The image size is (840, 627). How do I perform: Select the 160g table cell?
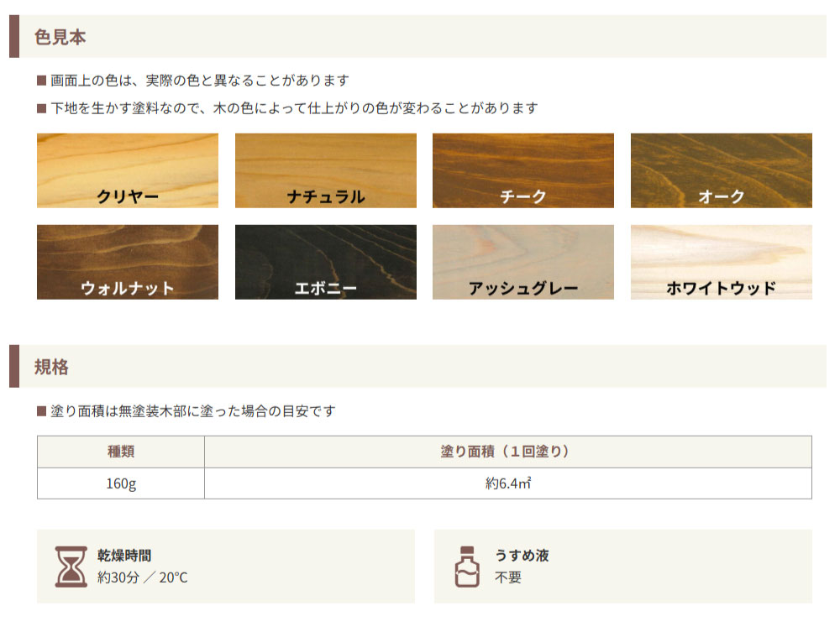[x=121, y=483]
